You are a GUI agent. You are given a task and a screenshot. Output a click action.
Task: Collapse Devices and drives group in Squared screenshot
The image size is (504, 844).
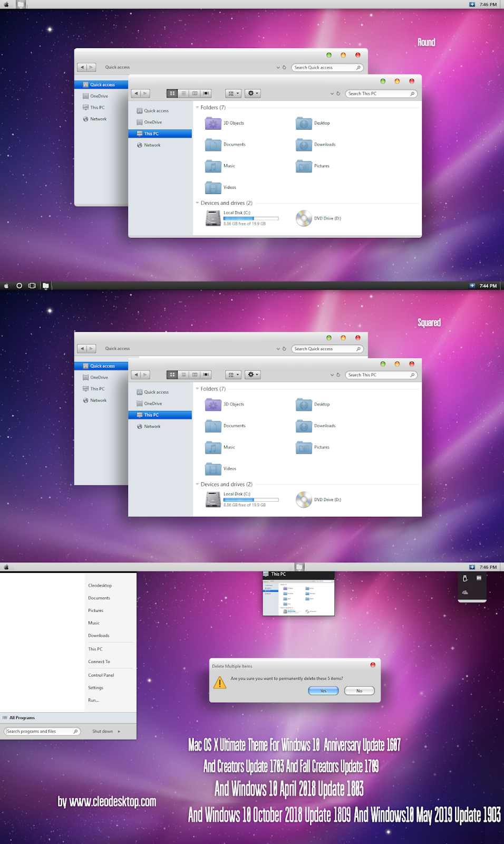pyautogui.click(x=197, y=484)
